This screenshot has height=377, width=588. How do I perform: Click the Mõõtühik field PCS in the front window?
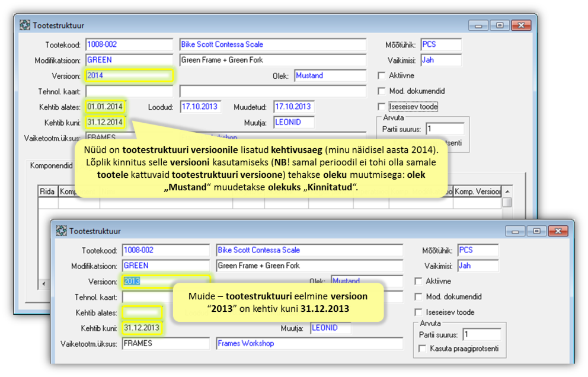(x=478, y=250)
